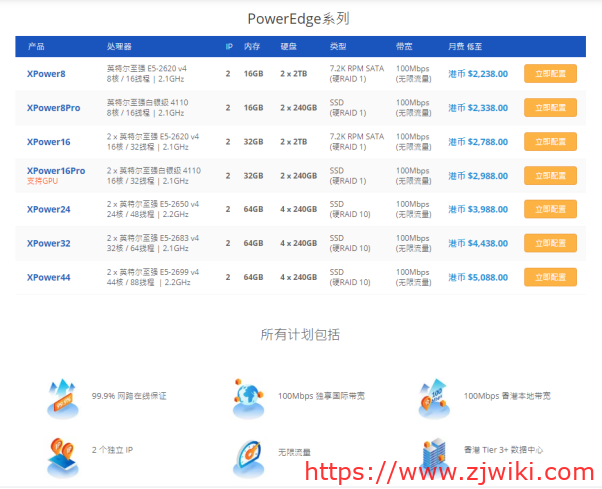Configure the XPower16Pro server plan
Screen dimensions: 602x489
point(550,176)
